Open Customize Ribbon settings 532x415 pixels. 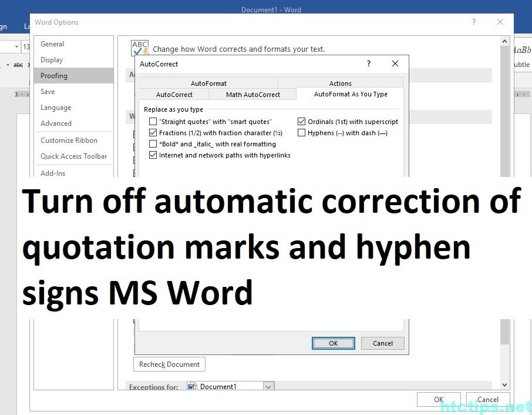[73, 140]
